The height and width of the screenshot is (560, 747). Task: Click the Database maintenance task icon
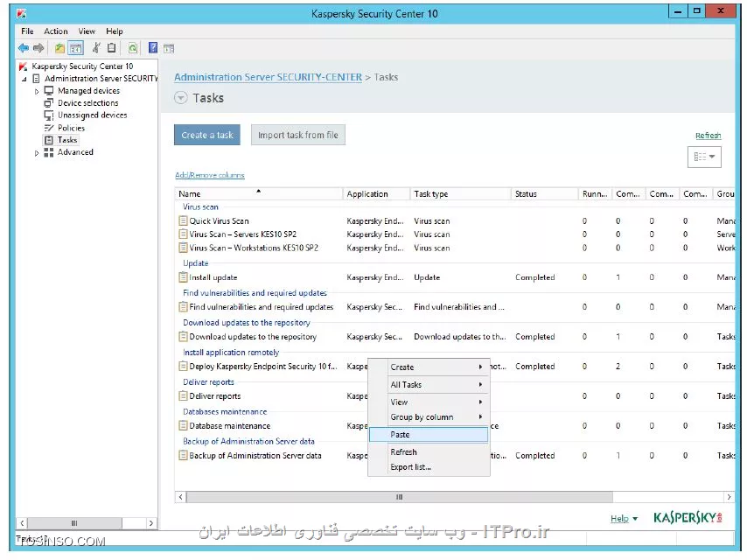(183, 425)
